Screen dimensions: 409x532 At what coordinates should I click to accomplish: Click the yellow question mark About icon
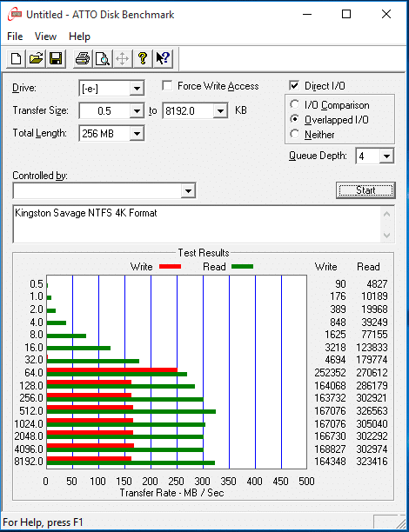[x=143, y=59]
